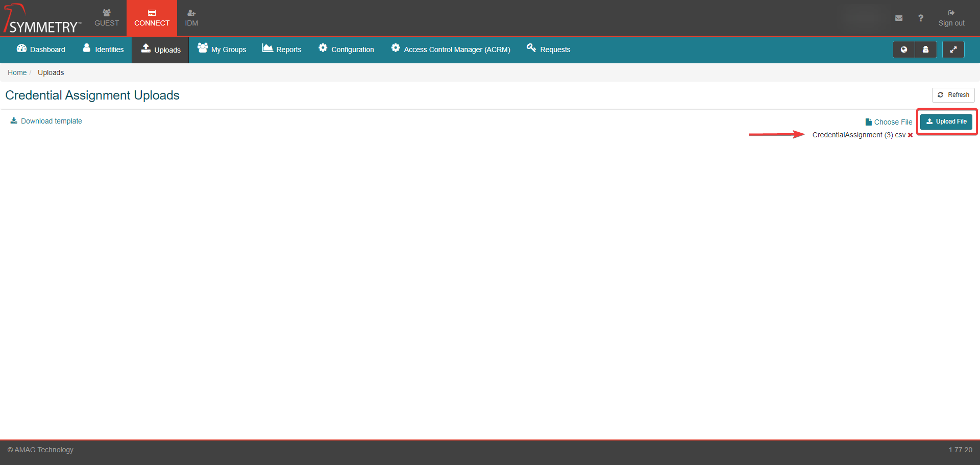Image resolution: width=980 pixels, height=465 pixels.
Task: Toggle fullscreen with expand arrows icon
Action: point(953,50)
